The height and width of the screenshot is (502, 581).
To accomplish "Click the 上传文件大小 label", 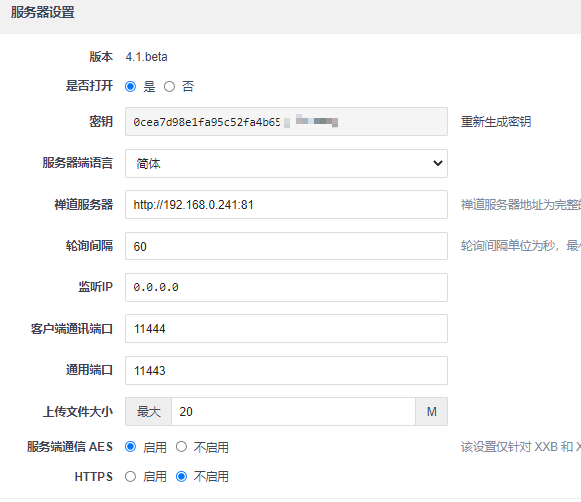I will [x=77, y=412].
